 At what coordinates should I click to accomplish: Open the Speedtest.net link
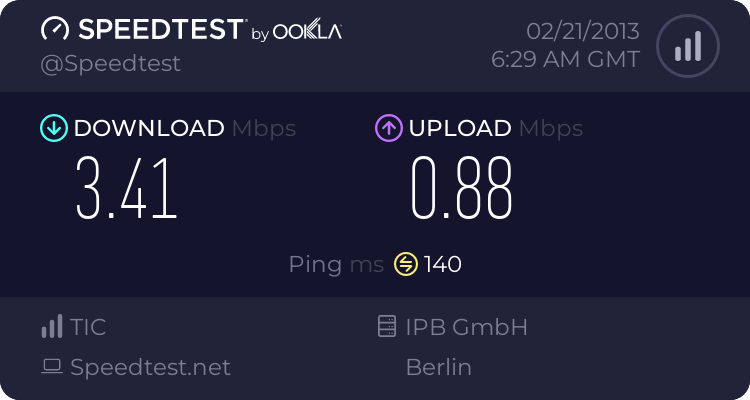coord(150,367)
